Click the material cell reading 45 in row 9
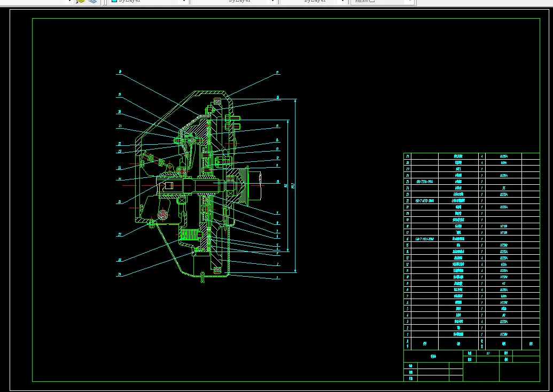 (x=504, y=283)
